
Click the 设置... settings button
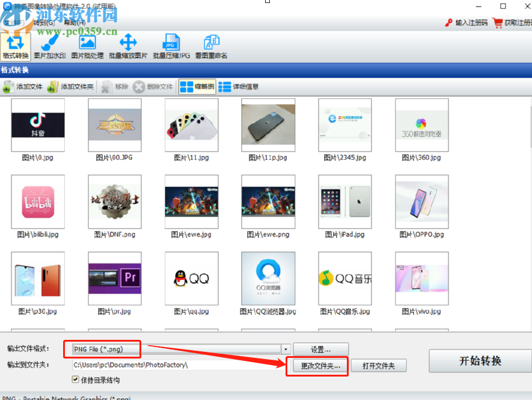(320, 349)
